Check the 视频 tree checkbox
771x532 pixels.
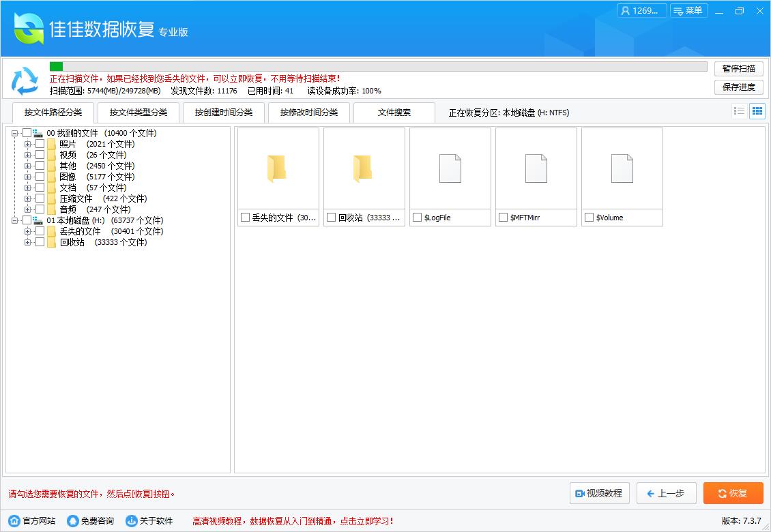(x=40, y=155)
